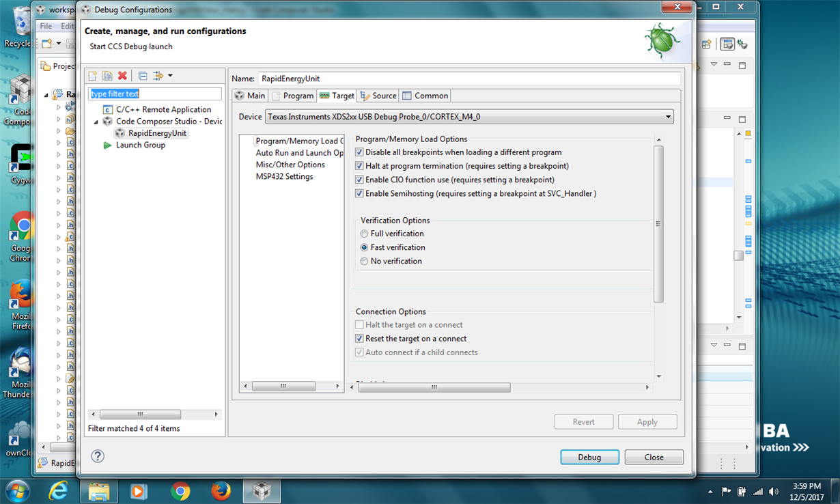
Task: Toggle Enable Semihosting checkbox
Action: (x=360, y=193)
